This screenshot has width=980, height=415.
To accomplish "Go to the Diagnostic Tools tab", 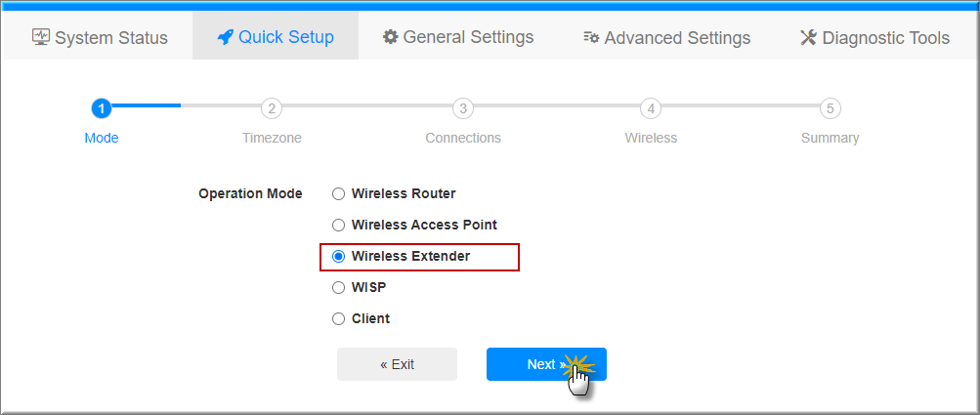I will (874, 38).
